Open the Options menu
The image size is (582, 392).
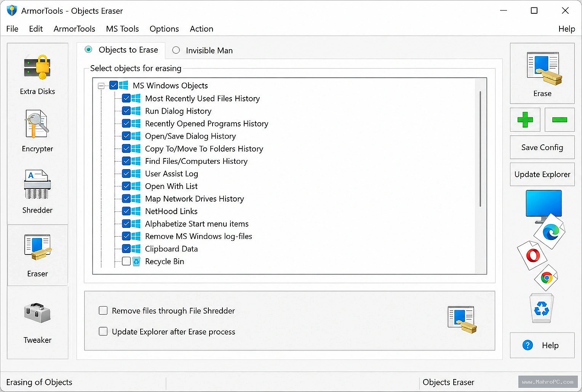coord(164,29)
